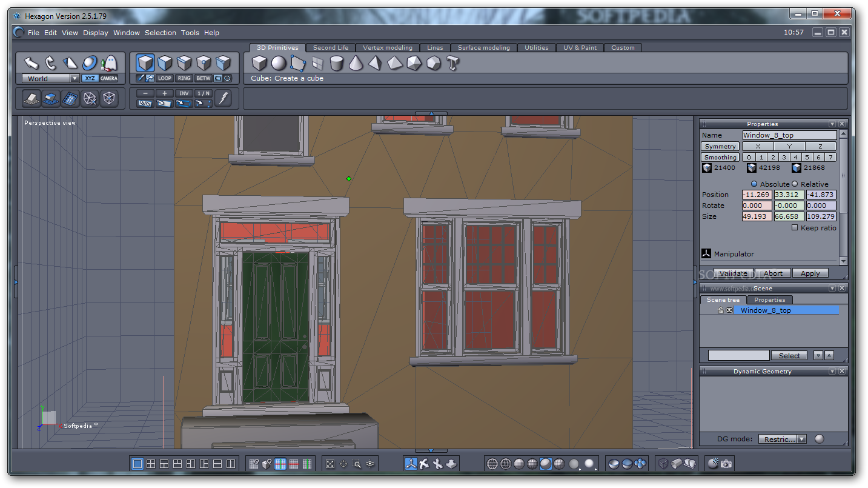Collapse the Dynamic Geometry panel arrow
Screen dimensions: 868x488
[832, 371]
